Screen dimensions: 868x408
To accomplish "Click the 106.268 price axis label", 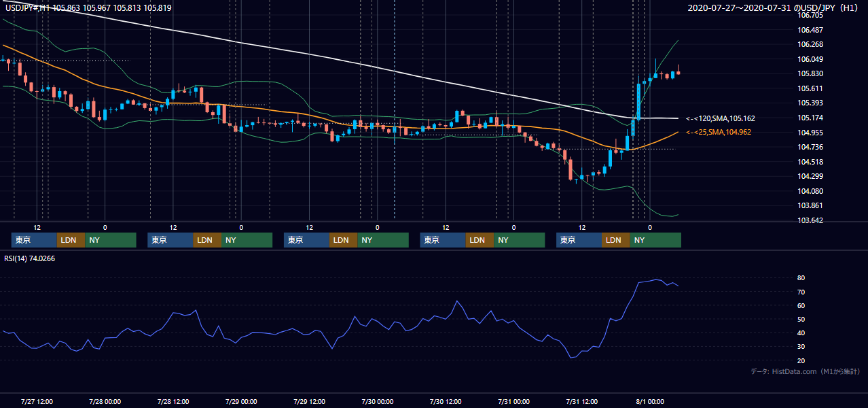I will [x=810, y=45].
